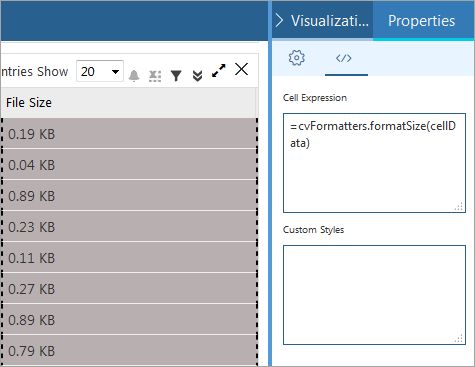Collapse panel using chevron before Visualization

click(x=279, y=21)
